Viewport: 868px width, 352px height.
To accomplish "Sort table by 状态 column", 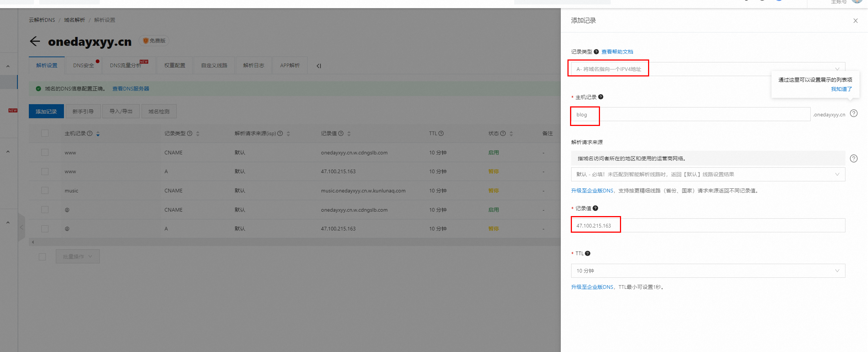I will click(x=511, y=134).
